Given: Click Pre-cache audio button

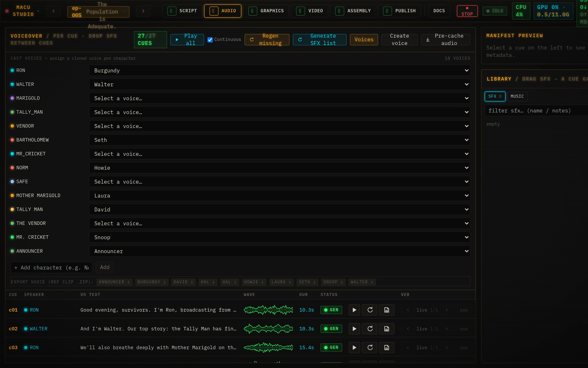Looking at the screenshot, I should pyautogui.click(x=445, y=39).
